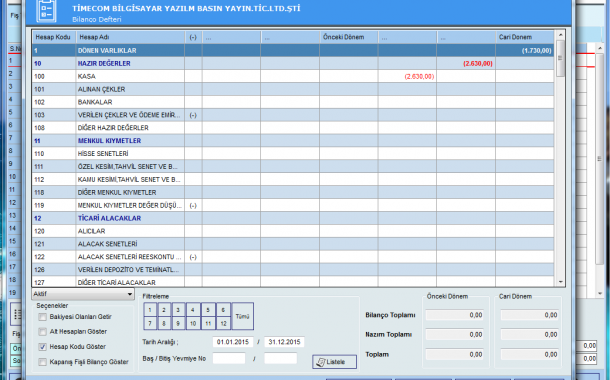Select VERİLEN DEPOZİTO VE TEMİNATL row

click(x=293, y=270)
